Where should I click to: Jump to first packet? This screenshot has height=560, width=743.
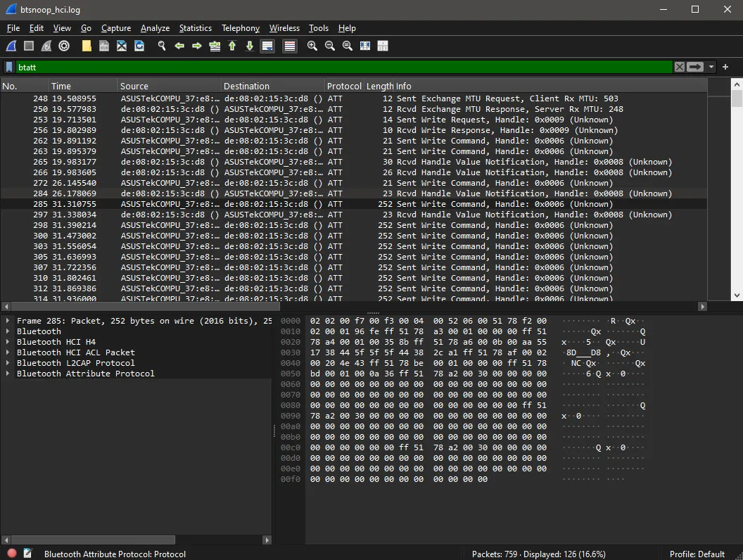coord(232,46)
